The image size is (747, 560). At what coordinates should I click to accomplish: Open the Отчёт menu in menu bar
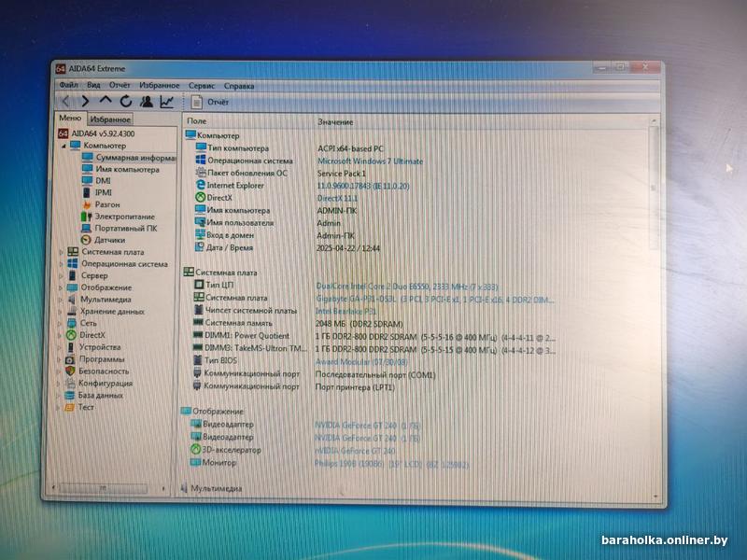[120, 85]
